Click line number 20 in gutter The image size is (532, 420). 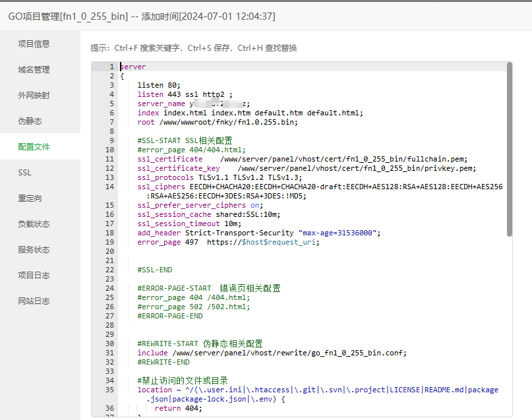pos(109,251)
